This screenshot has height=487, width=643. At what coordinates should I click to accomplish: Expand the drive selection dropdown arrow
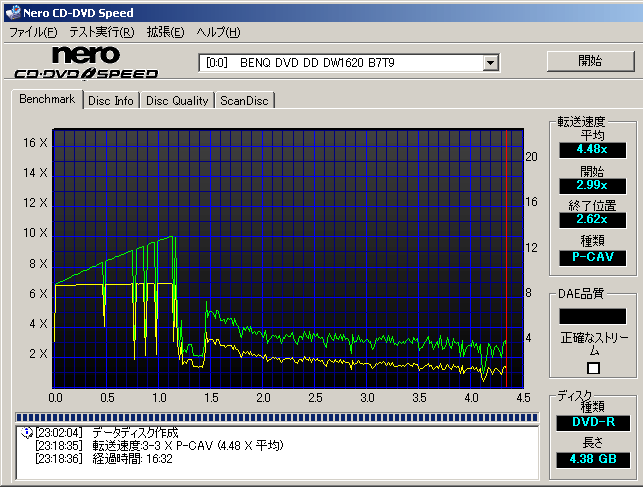click(490, 63)
